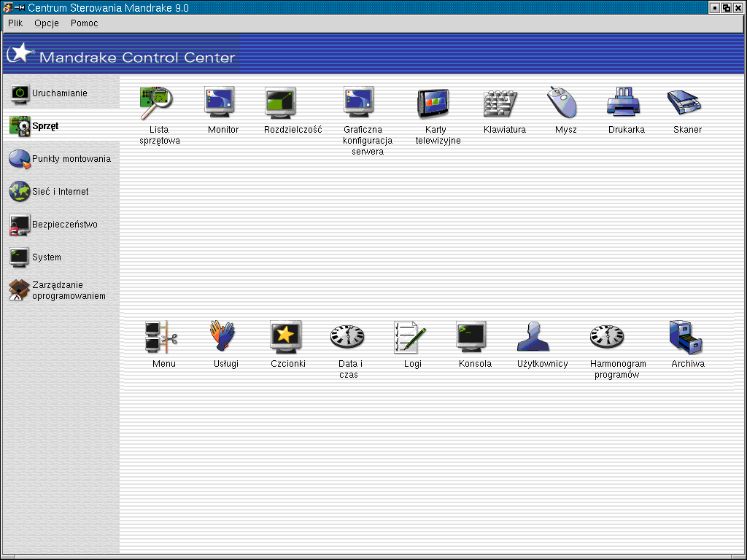Click the Sieć i Internet globe icon
Viewport: 747px width, 560px height.
(x=20, y=192)
